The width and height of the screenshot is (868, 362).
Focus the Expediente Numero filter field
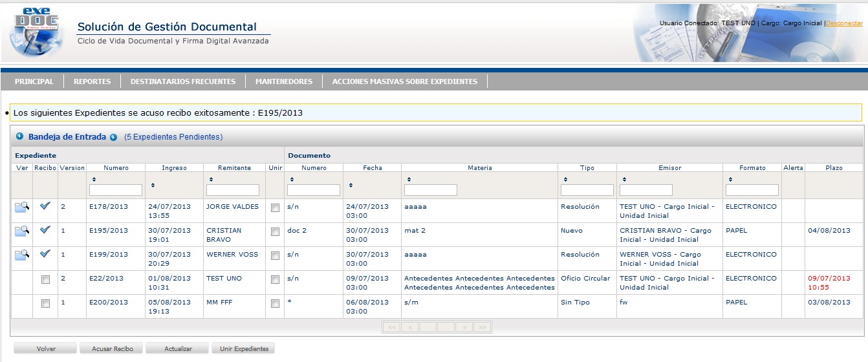pos(116,190)
